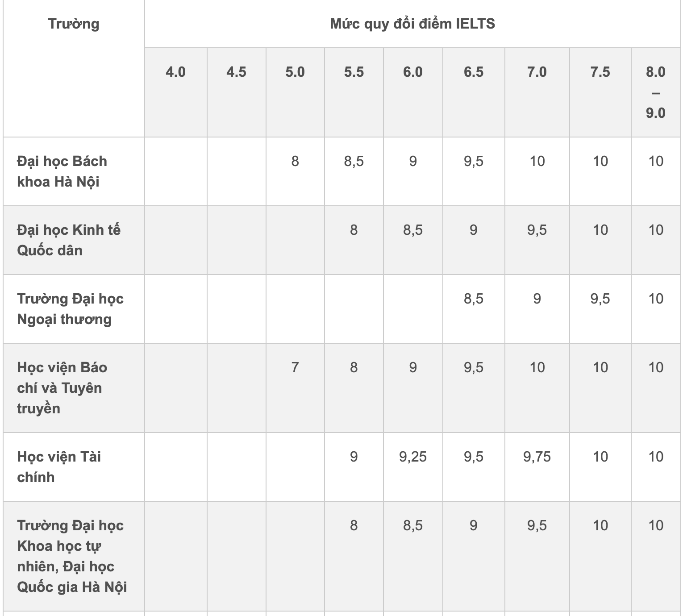Click the "Đại học Kinh tế Quốc dân" row label
Image resolution: width=683 pixels, height=616 pixels.
coord(69,240)
